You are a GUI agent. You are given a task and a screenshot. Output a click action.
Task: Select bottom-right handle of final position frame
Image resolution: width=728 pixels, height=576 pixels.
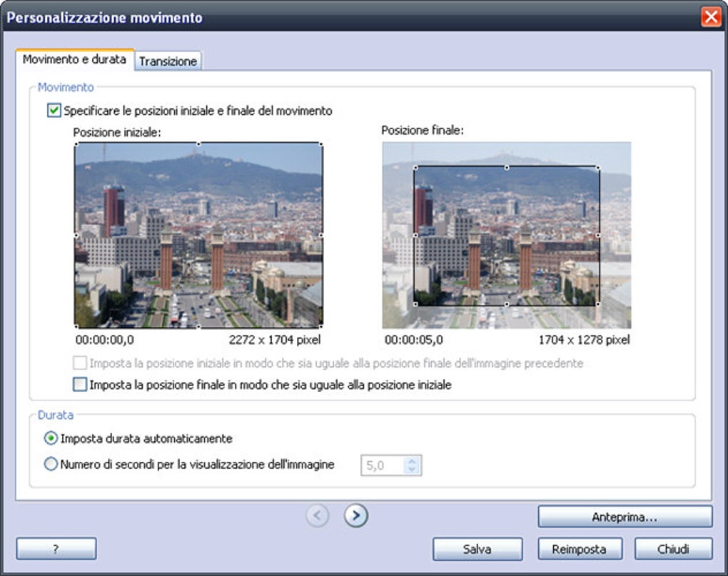click(x=598, y=305)
